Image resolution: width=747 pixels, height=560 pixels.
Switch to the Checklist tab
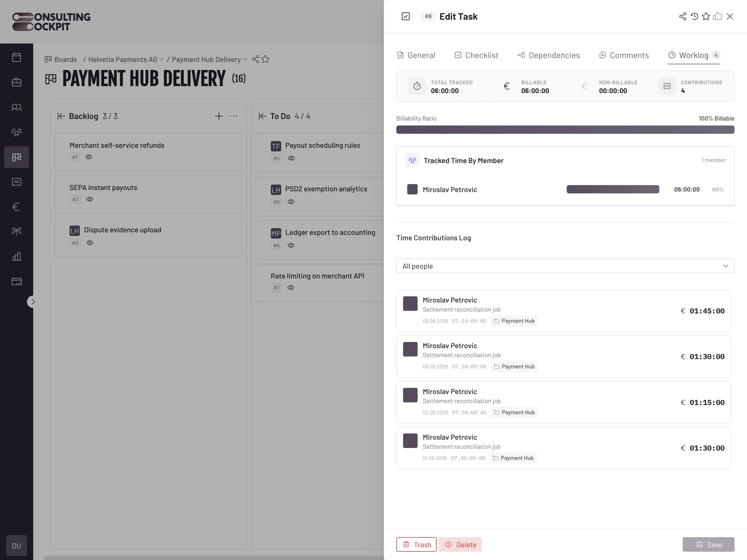[476, 55]
